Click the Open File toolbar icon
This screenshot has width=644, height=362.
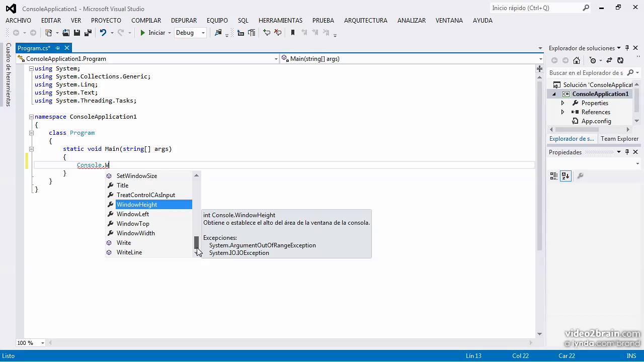pyautogui.click(x=66, y=33)
